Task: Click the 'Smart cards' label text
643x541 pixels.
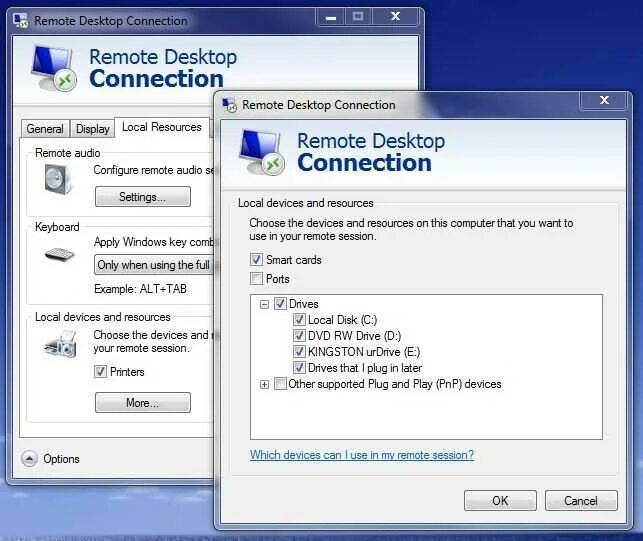Action: pos(294,260)
